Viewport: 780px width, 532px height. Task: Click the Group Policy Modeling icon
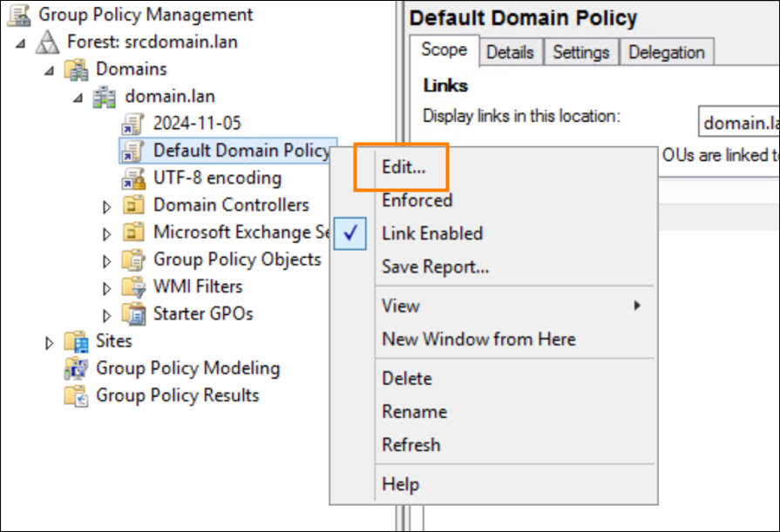coord(77,368)
